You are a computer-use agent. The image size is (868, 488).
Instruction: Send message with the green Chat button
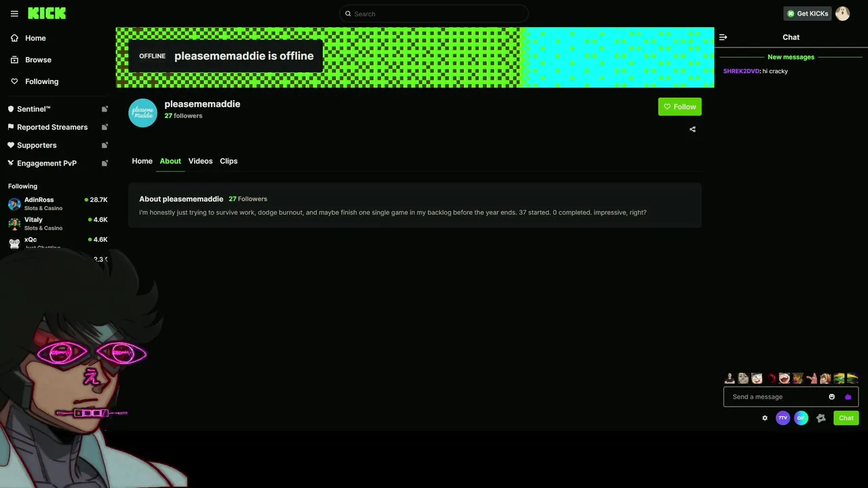click(846, 418)
